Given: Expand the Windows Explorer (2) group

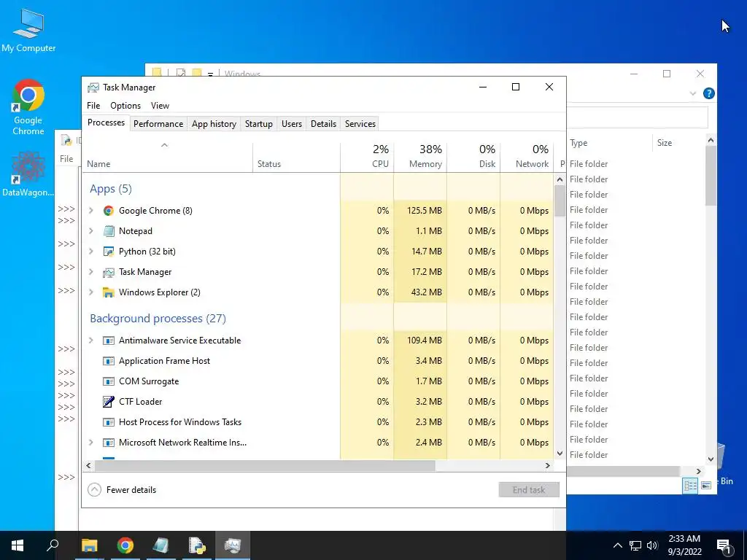Looking at the screenshot, I should click(91, 292).
